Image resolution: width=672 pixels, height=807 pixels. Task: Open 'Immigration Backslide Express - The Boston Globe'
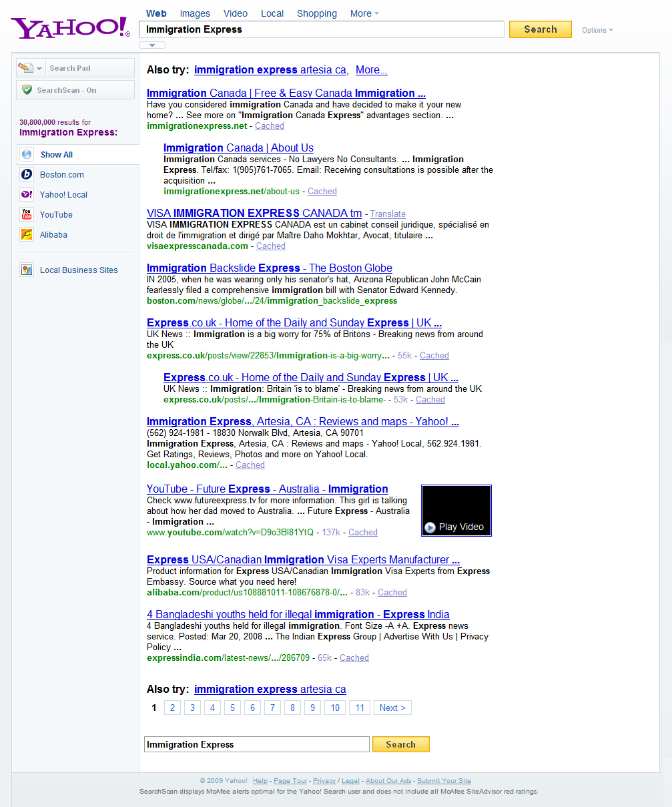[270, 268]
